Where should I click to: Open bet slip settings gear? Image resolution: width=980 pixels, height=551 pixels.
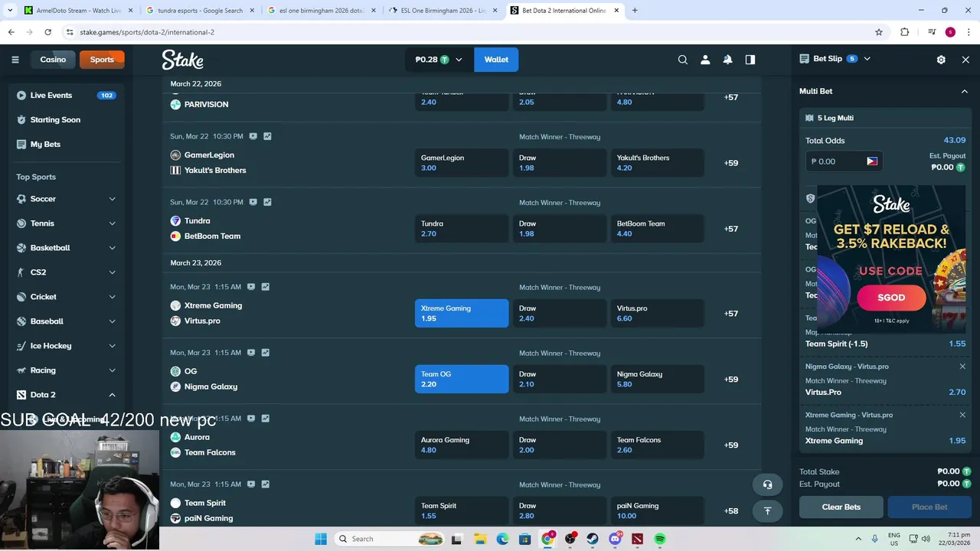coord(941,60)
